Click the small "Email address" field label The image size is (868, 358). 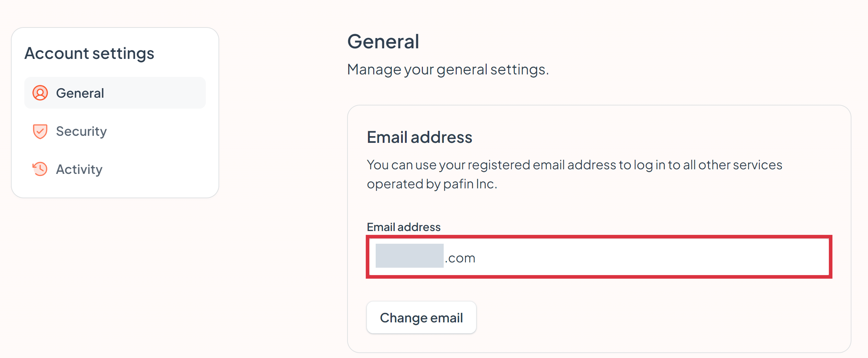point(404,227)
